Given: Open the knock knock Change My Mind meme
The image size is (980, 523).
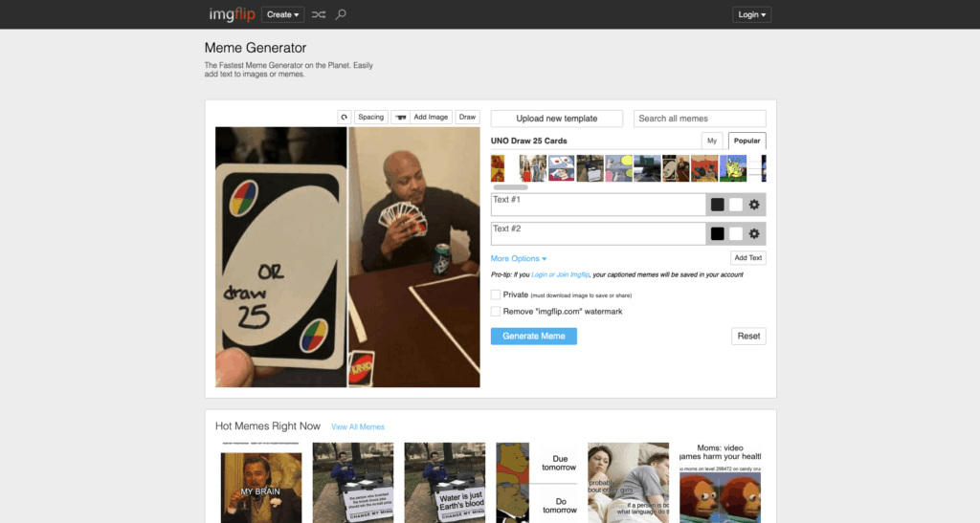Looking at the screenshot, I should [353, 483].
